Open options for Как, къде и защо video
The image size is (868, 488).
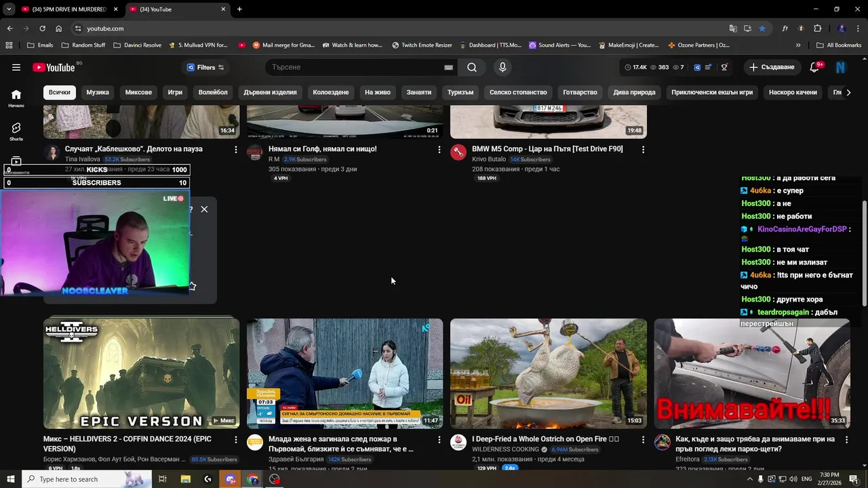846,440
